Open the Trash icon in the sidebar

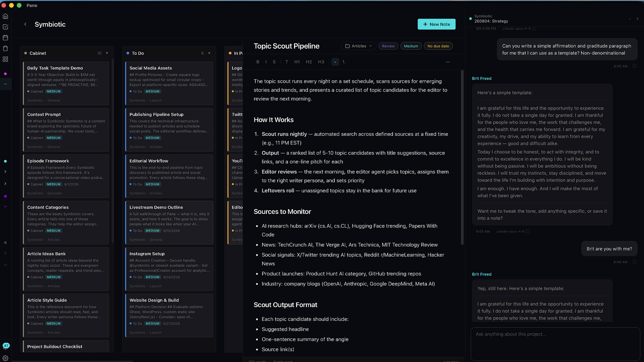click(5, 48)
